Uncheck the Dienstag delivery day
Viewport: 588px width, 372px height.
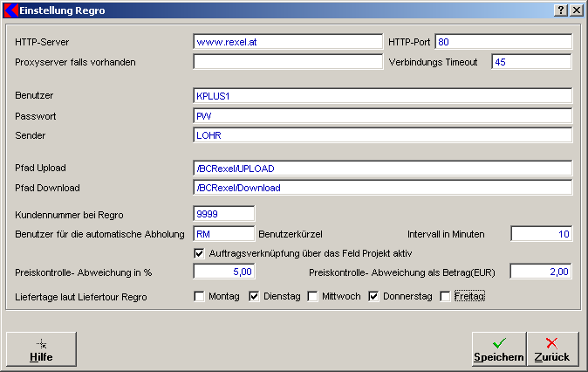click(255, 297)
